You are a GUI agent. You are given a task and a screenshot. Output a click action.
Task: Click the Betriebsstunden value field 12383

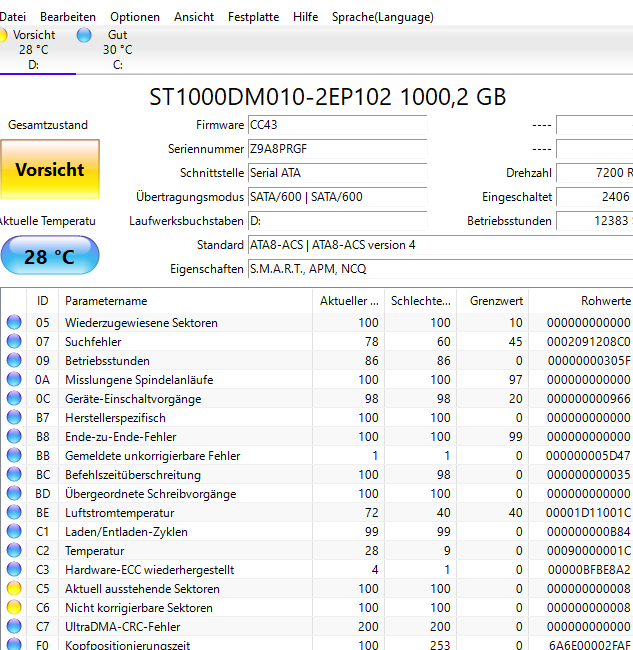pyautogui.click(x=594, y=221)
